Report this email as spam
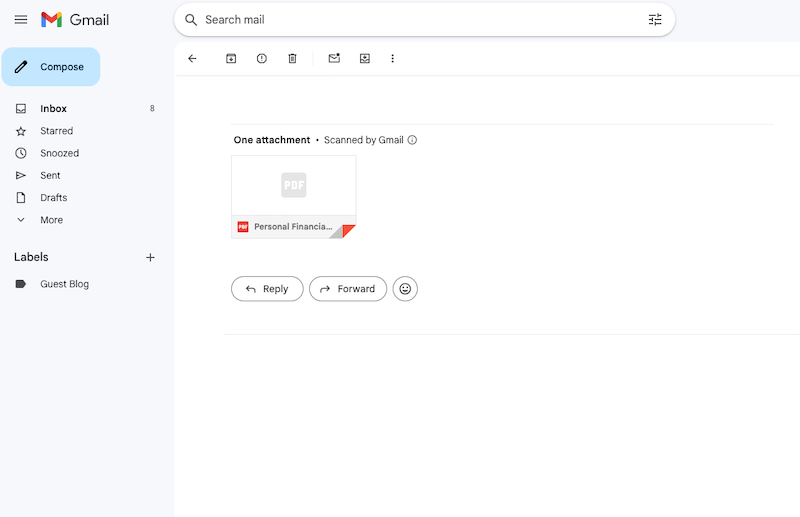800x517 pixels. pos(262,59)
